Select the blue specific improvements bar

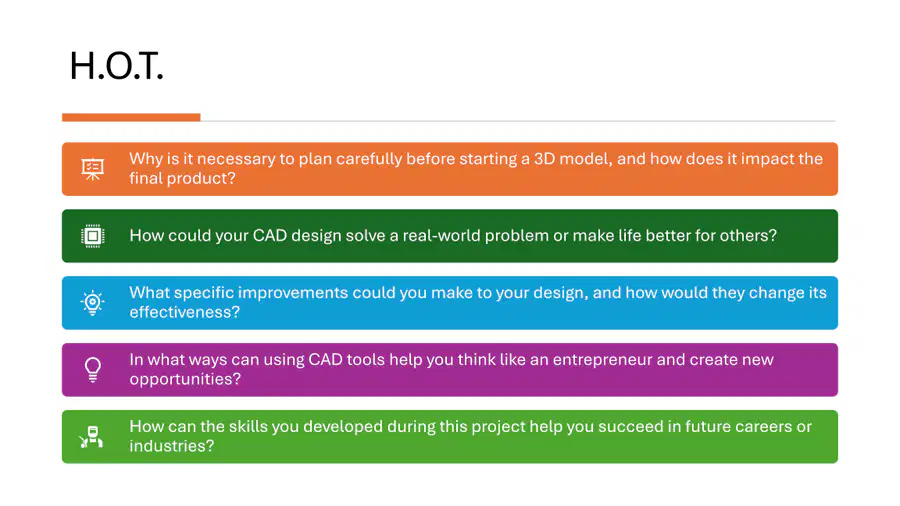click(x=450, y=303)
